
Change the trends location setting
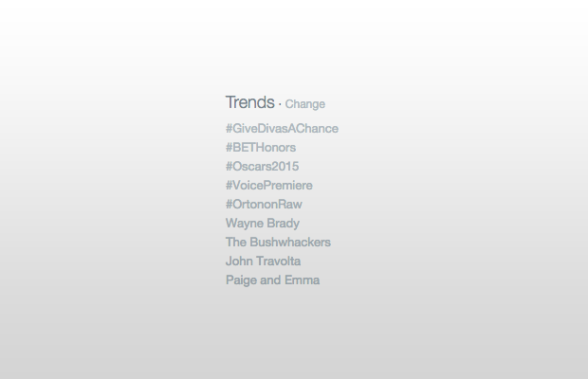click(304, 104)
